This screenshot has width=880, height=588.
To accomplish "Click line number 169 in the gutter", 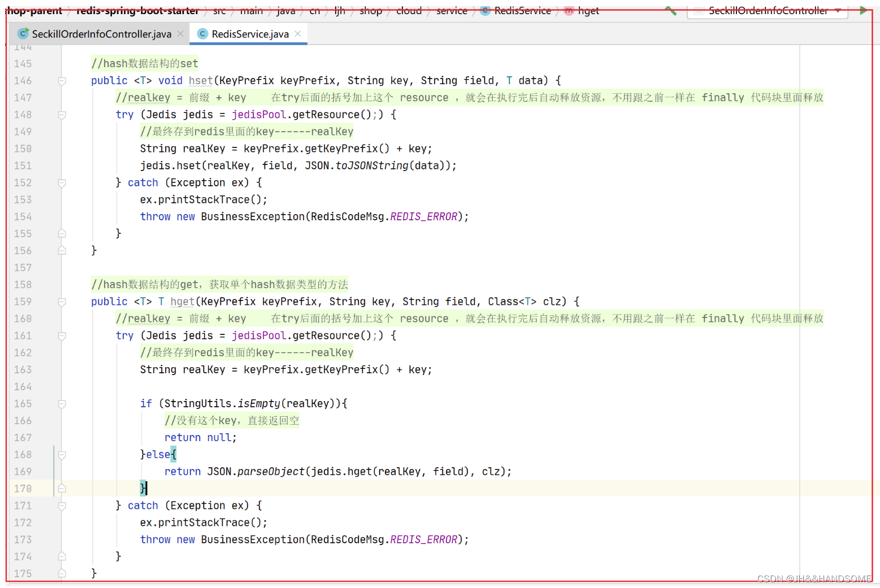I will click(x=23, y=472).
